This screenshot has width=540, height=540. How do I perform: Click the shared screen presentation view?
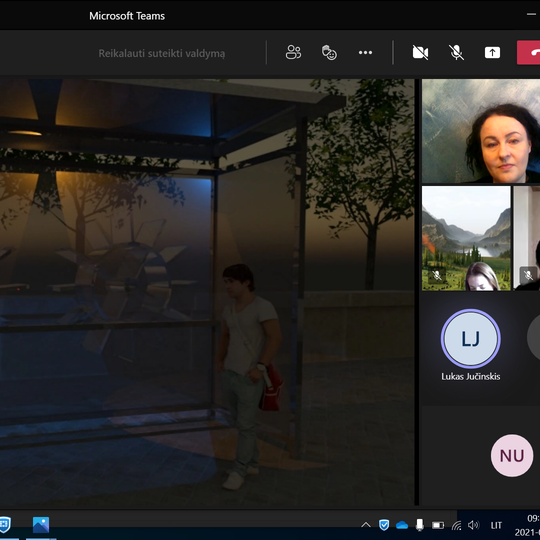207,292
